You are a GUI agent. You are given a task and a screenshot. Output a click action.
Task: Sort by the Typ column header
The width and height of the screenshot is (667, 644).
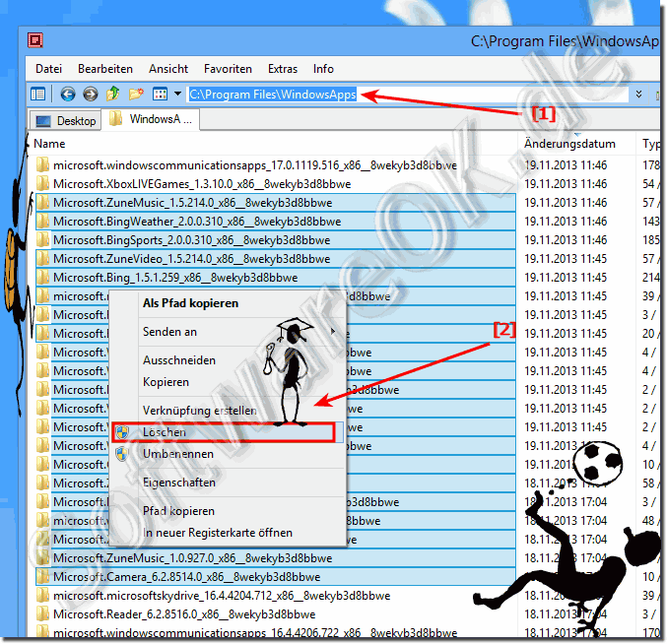pos(651,144)
